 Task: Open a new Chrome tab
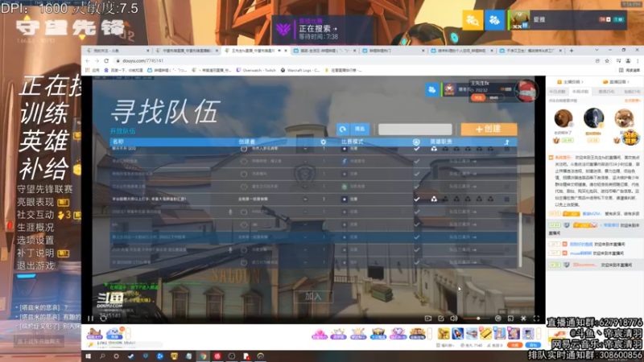coord(572,51)
